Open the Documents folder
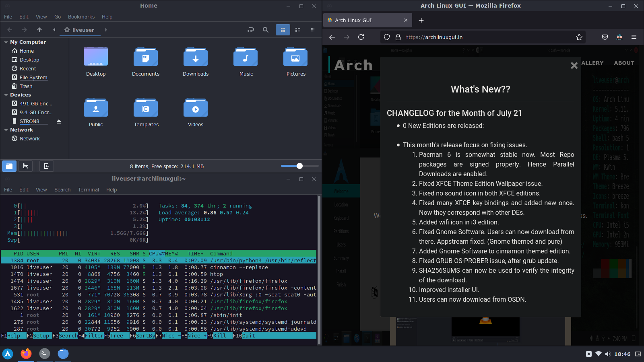The image size is (644, 362). [x=146, y=62]
